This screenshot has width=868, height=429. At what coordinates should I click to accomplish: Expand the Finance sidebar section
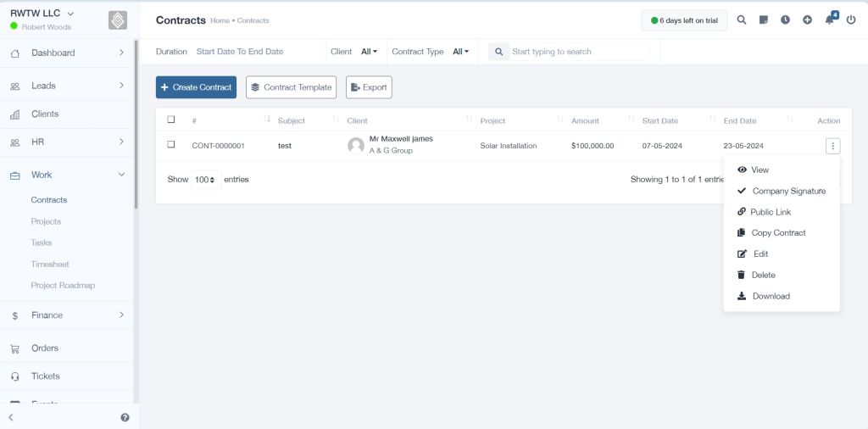point(66,315)
